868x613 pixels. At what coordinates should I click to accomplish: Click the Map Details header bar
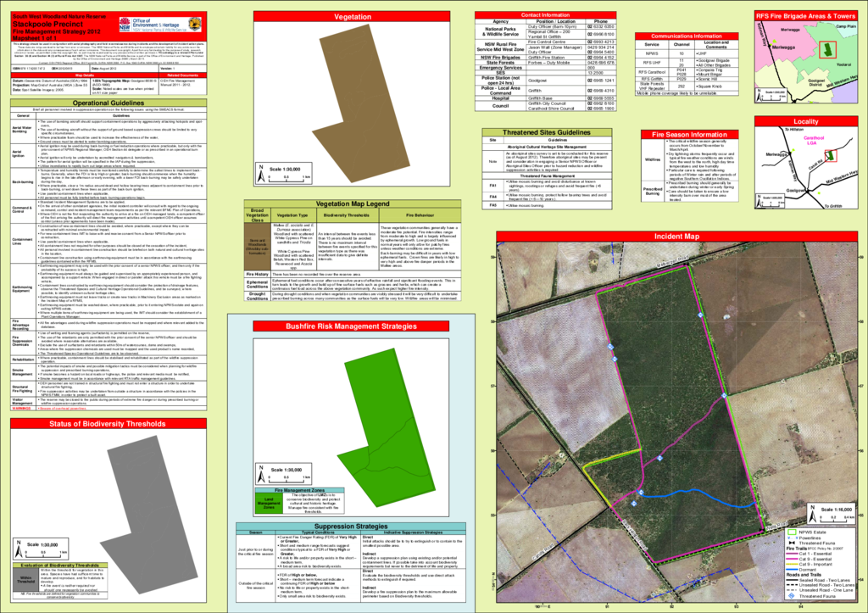click(x=85, y=75)
